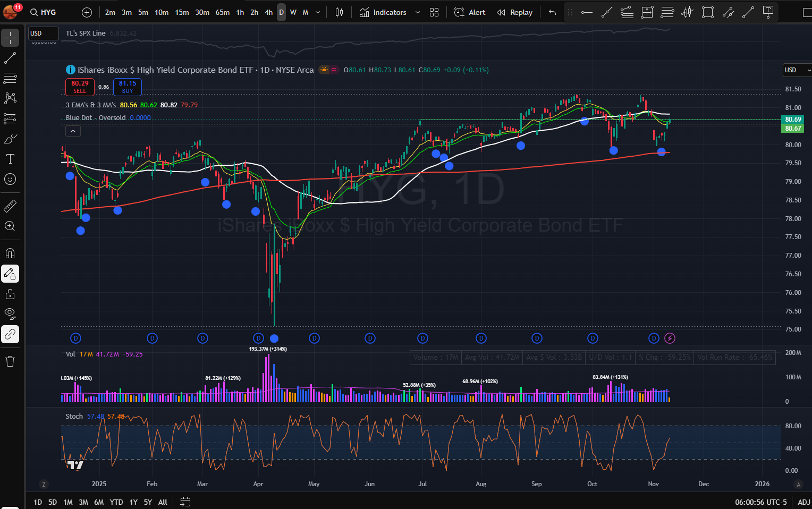Click the iShares info icon in chart title
This screenshot has width=812, height=509.
click(x=70, y=70)
